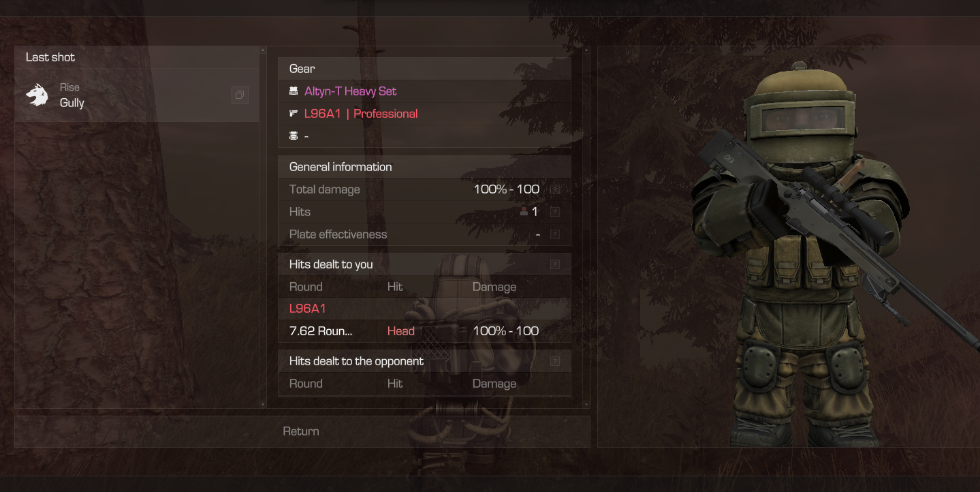Click the empty third gear slot icon
Image resolution: width=980 pixels, height=492 pixels.
click(x=294, y=136)
